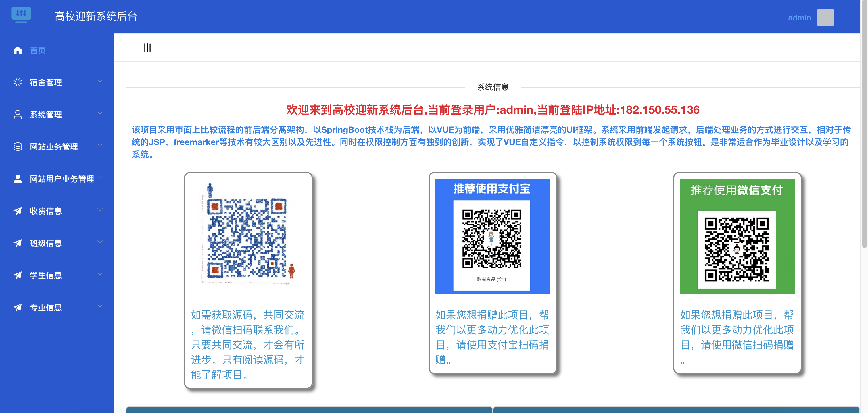Click the paper plane icon beside 班级信息

click(x=18, y=243)
